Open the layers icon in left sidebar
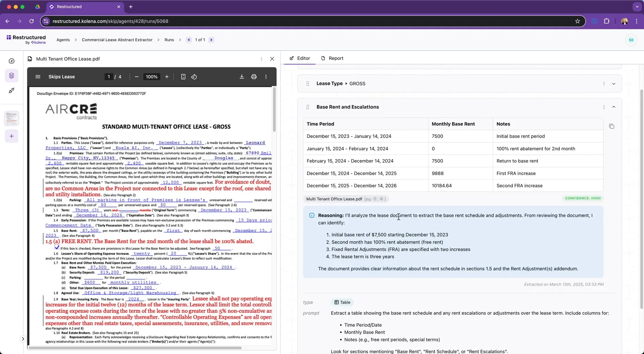The height and width of the screenshot is (354, 644). [x=12, y=76]
